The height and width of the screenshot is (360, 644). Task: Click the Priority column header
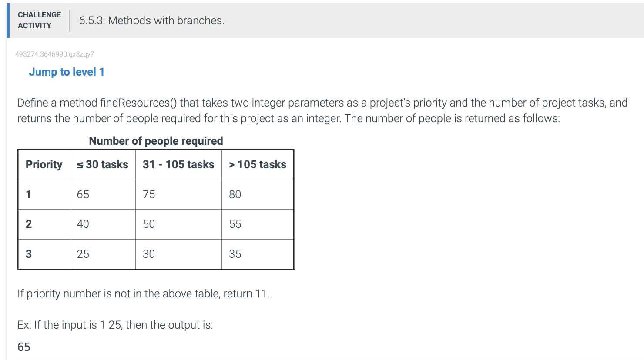click(x=44, y=165)
